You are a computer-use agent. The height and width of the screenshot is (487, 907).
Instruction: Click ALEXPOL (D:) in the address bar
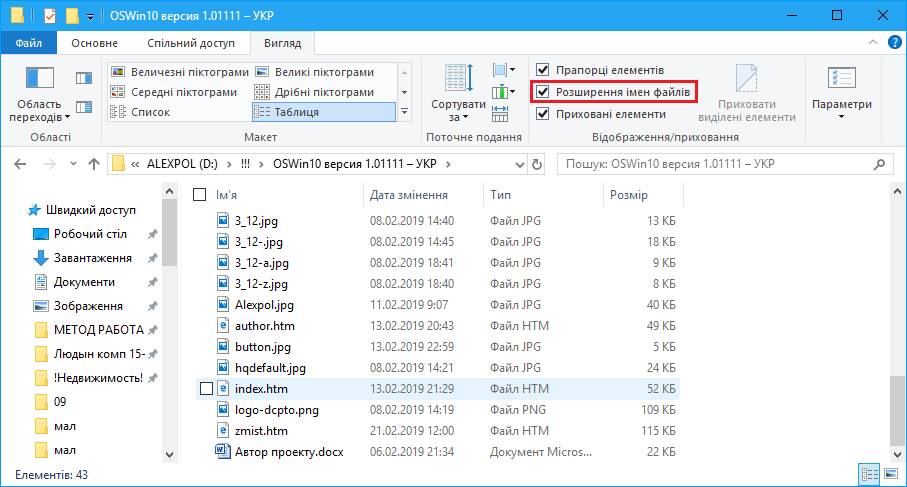click(182, 164)
